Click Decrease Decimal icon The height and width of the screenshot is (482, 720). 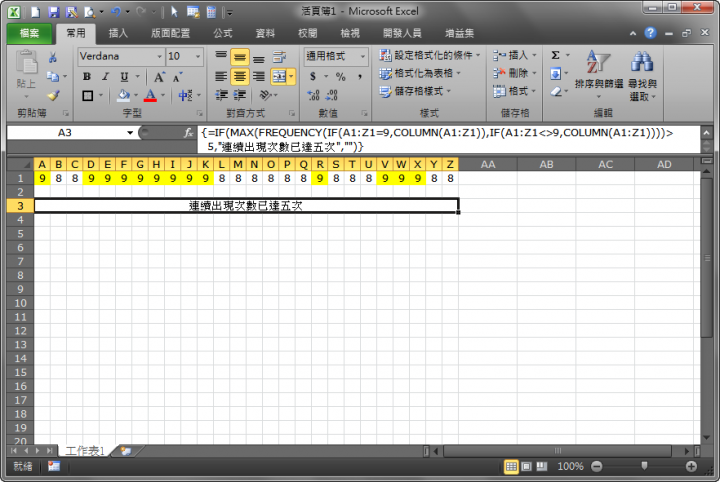click(332, 95)
